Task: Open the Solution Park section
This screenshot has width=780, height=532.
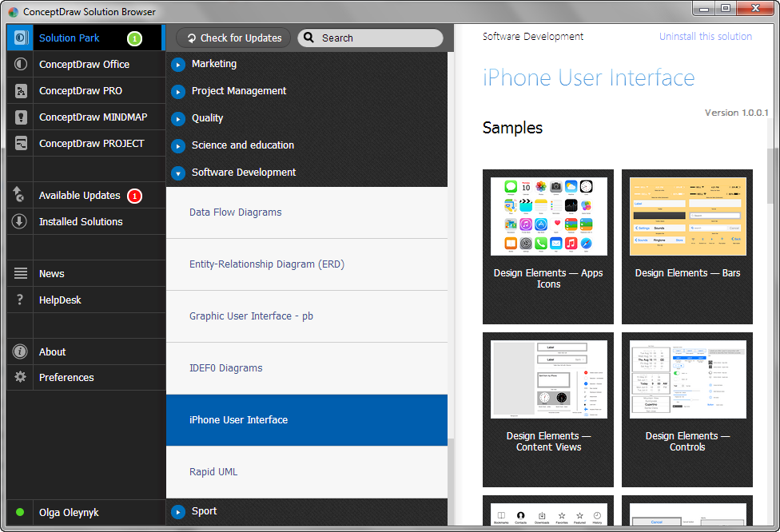Action: click(70, 38)
